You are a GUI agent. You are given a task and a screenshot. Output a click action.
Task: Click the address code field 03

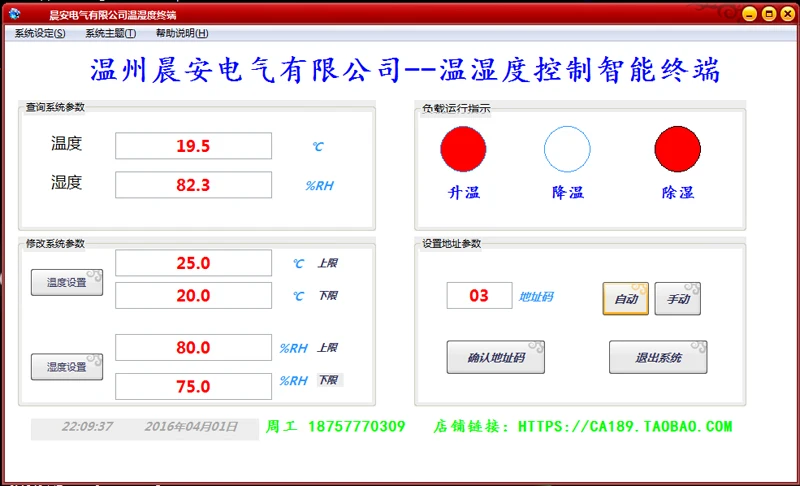(479, 295)
